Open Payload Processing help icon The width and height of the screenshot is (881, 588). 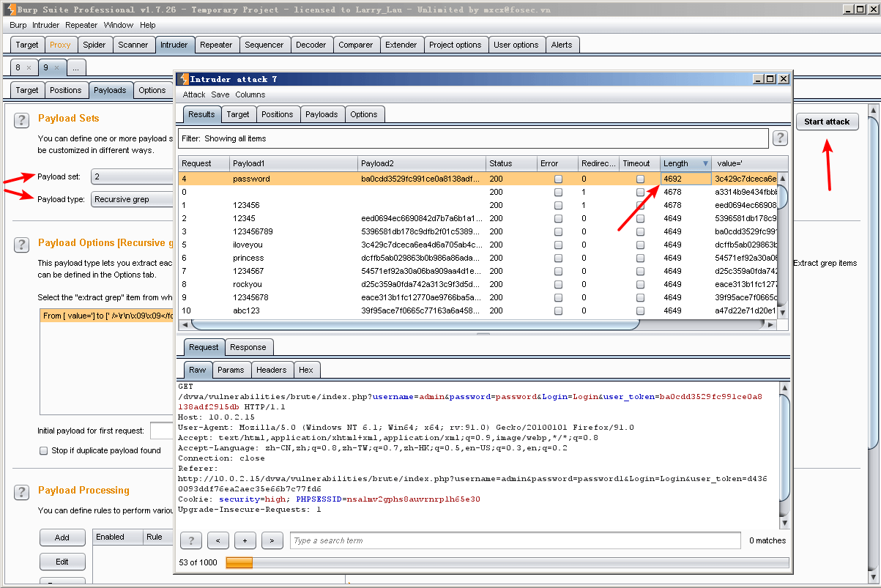21,493
